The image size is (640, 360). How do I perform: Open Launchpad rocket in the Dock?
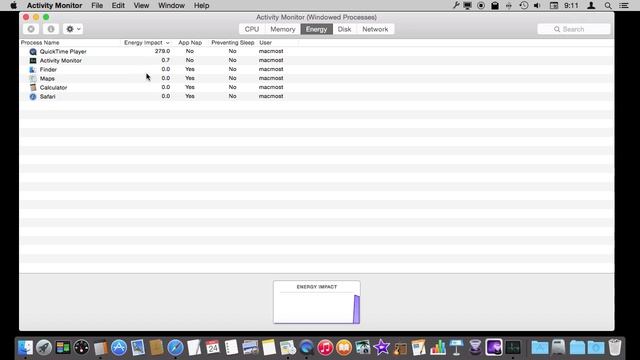pos(44,348)
